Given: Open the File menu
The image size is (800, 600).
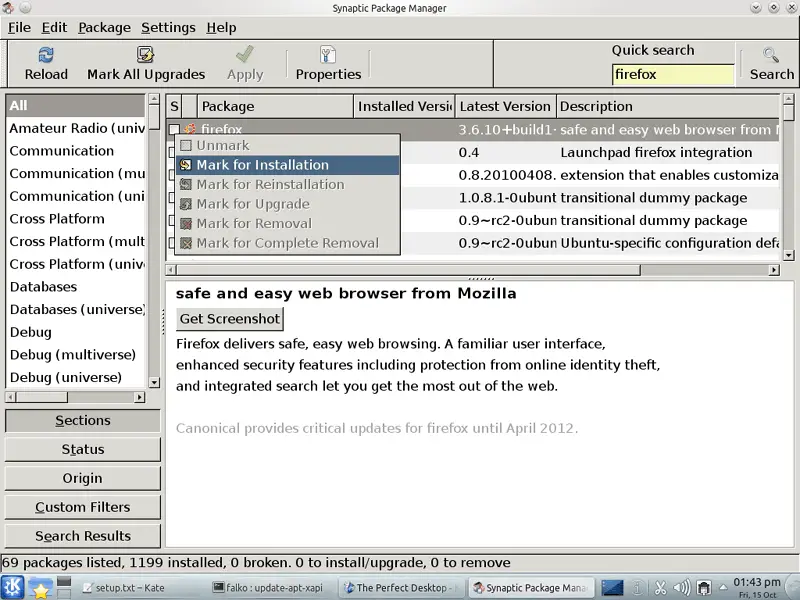Looking at the screenshot, I should (19, 28).
